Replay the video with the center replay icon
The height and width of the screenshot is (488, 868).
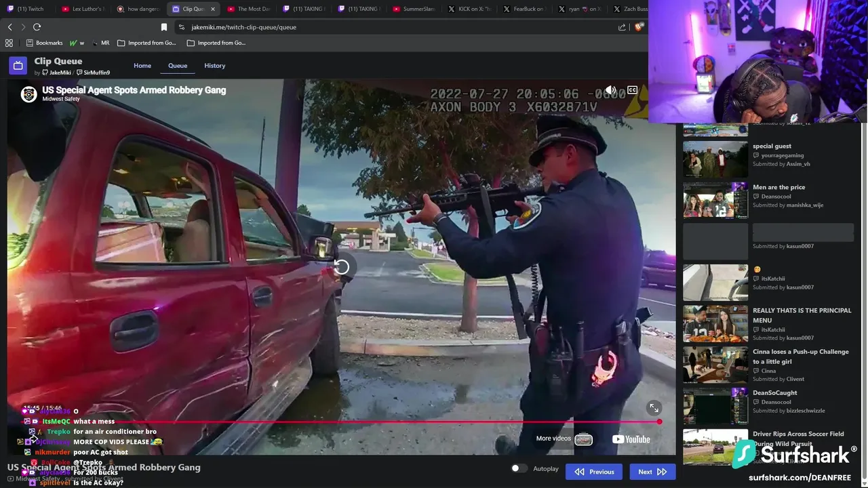[341, 267]
